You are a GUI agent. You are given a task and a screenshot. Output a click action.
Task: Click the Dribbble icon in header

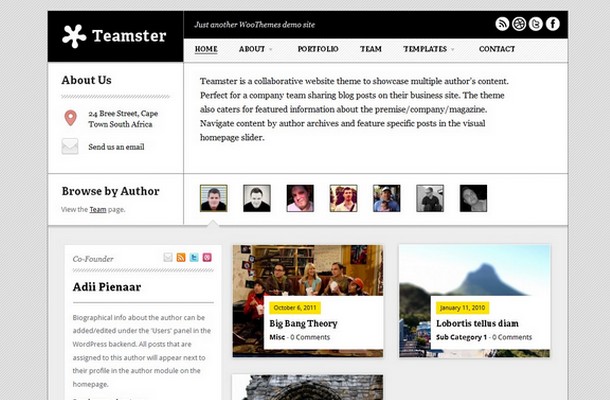point(519,24)
